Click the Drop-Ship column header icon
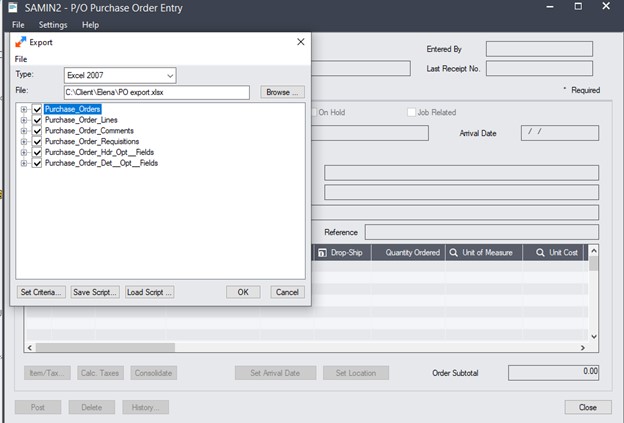The width and height of the screenshot is (624, 423). (322, 253)
